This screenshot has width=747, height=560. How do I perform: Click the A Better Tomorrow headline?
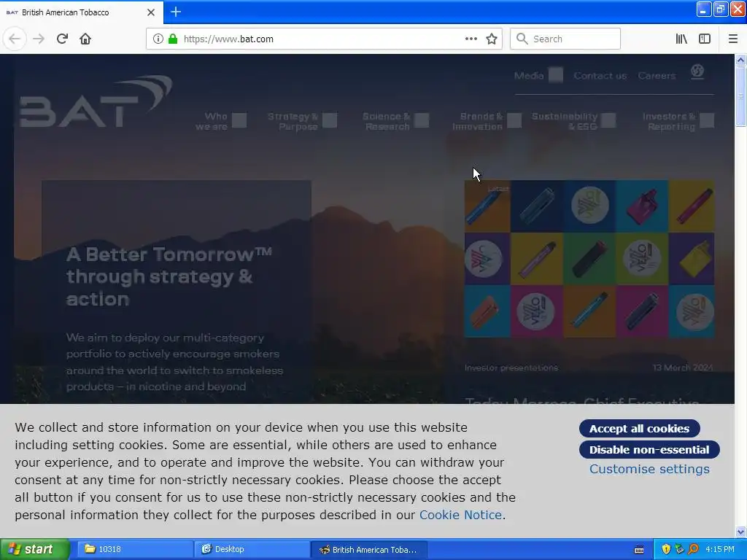tap(169, 276)
